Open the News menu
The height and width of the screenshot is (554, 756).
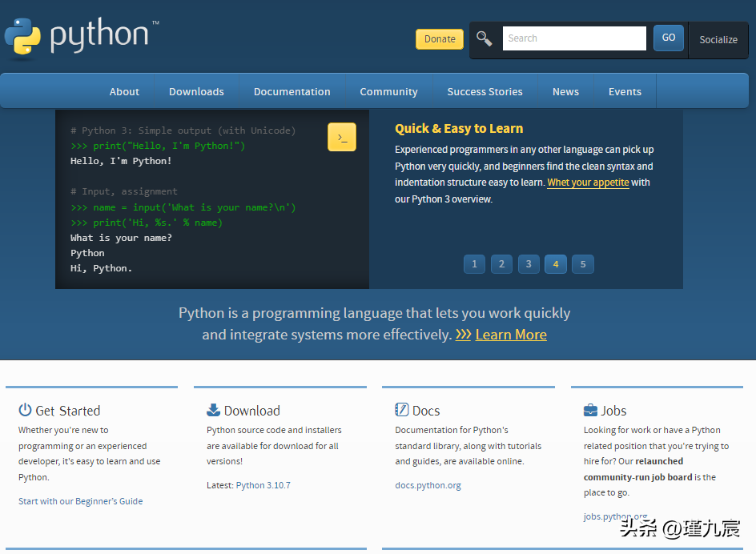565,91
